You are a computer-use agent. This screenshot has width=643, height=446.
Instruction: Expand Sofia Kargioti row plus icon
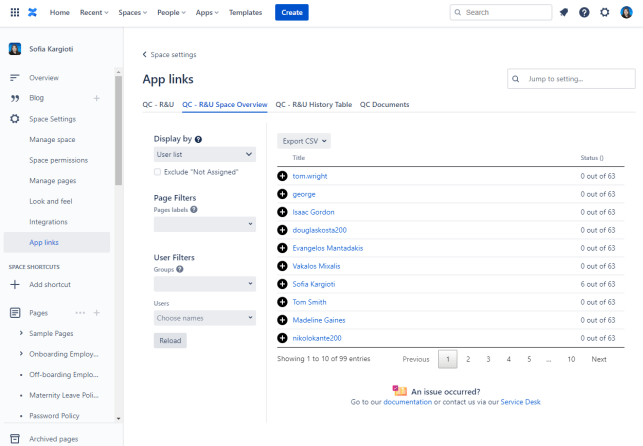tap(282, 284)
